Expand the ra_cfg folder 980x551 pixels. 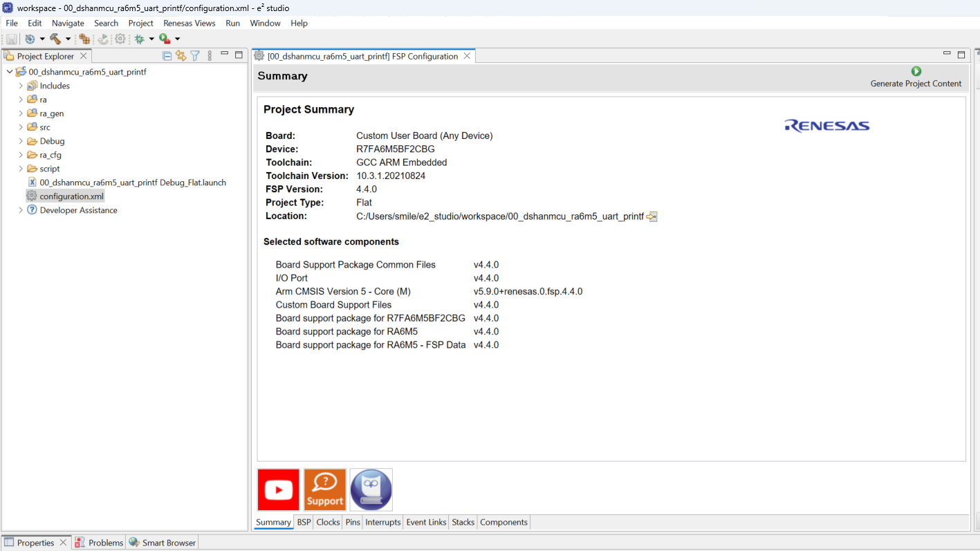coord(21,155)
